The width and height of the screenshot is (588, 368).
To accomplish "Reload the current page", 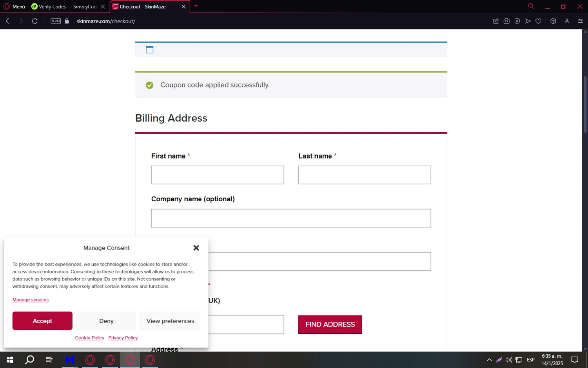I will coord(35,21).
